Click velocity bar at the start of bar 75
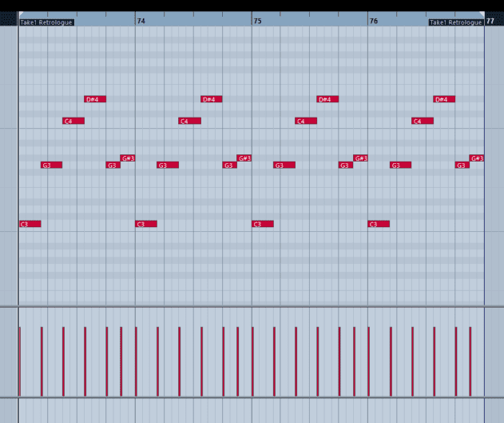Screen dimensions: 504x423 [252, 361]
